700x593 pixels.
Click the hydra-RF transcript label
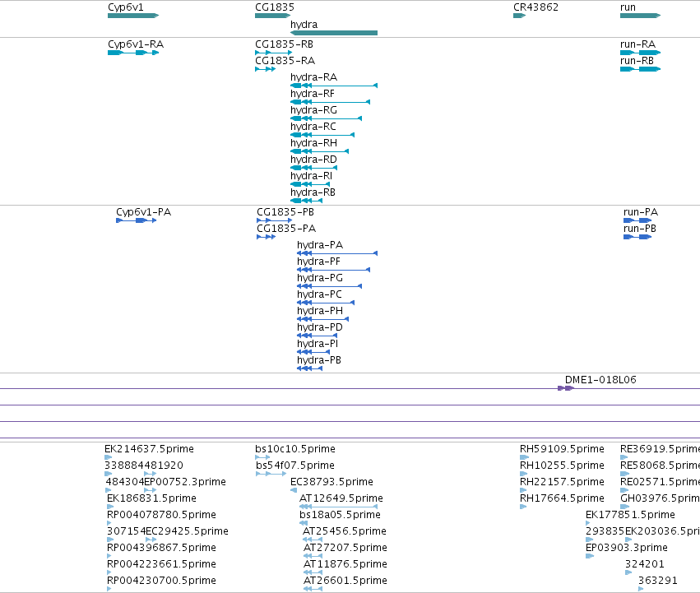(312, 94)
